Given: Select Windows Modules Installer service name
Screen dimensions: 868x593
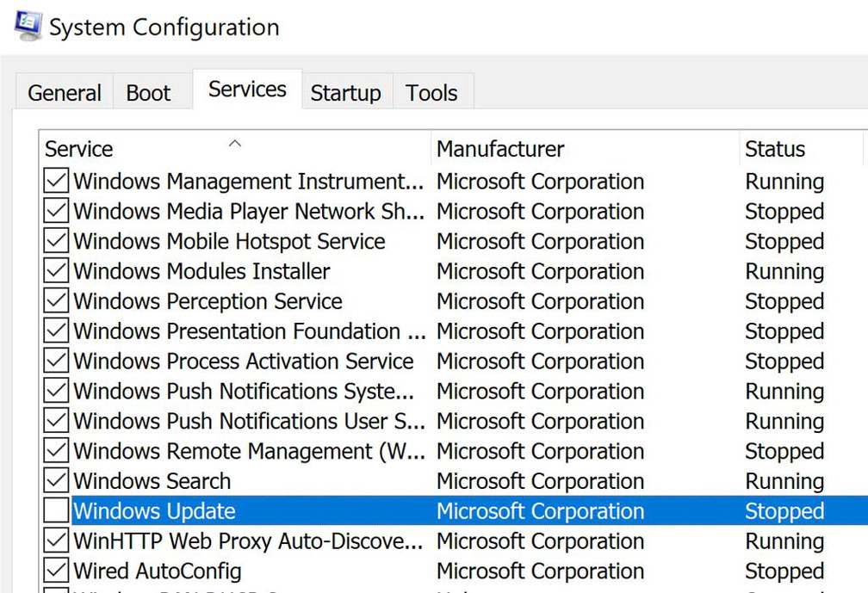Looking at the screenshot, I should tap(201, 271).
